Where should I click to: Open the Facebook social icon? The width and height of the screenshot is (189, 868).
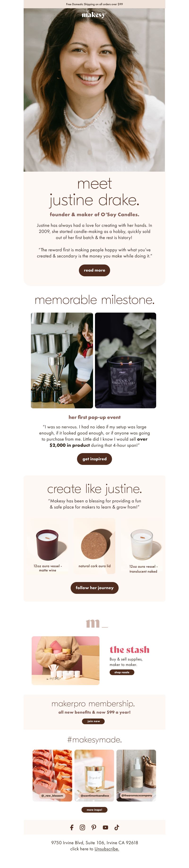tap(72, 827)
